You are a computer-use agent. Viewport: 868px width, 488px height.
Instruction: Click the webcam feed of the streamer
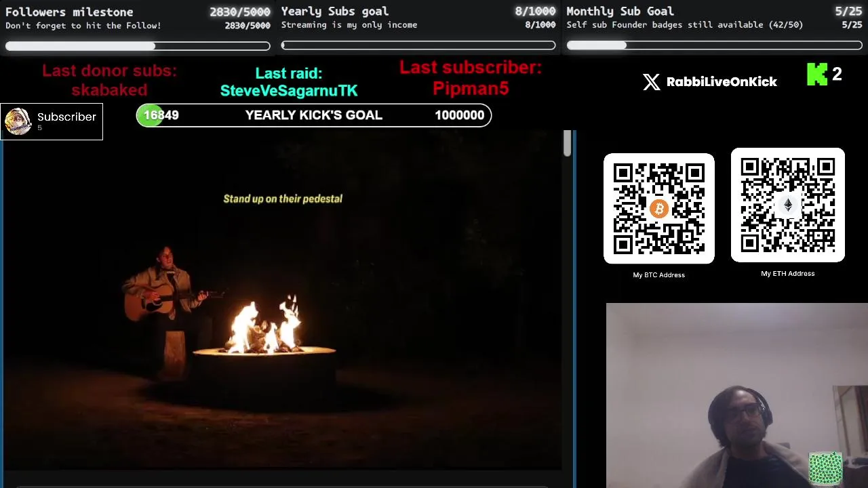click(x=736, y=395)
